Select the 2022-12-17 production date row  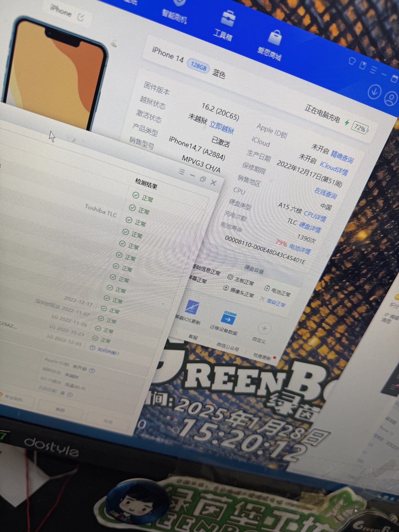pyautogui.click(x=78, y=301)
